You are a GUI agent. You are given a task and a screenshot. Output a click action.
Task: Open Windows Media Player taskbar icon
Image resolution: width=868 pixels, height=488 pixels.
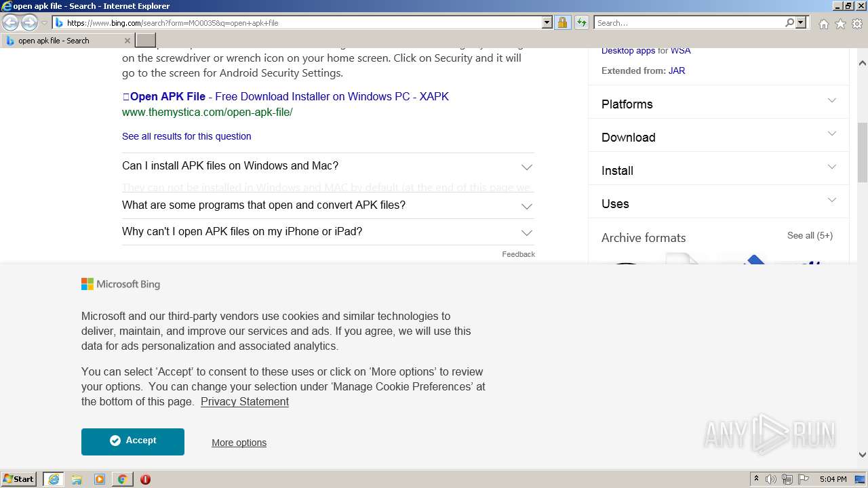point(100,479)
